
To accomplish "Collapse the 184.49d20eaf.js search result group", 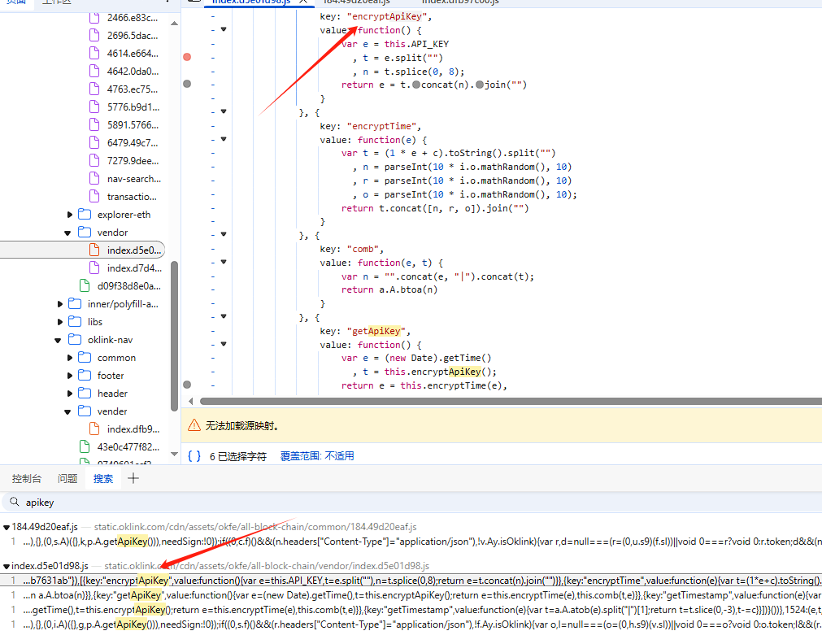I will click(x=7, y=526).
